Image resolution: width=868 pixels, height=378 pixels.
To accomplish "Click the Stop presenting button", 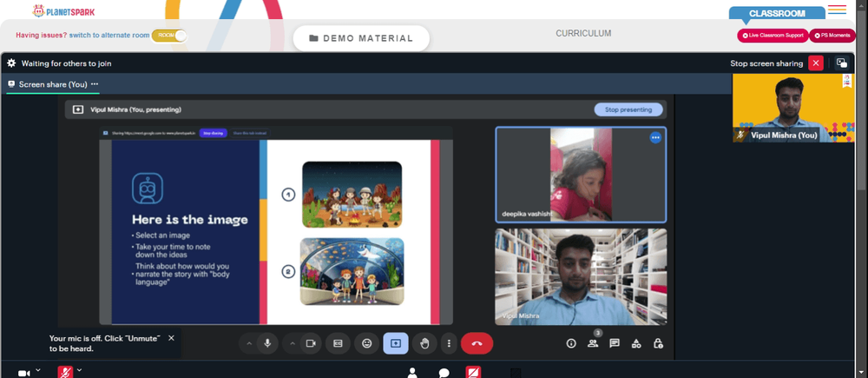I will (628, 109).
